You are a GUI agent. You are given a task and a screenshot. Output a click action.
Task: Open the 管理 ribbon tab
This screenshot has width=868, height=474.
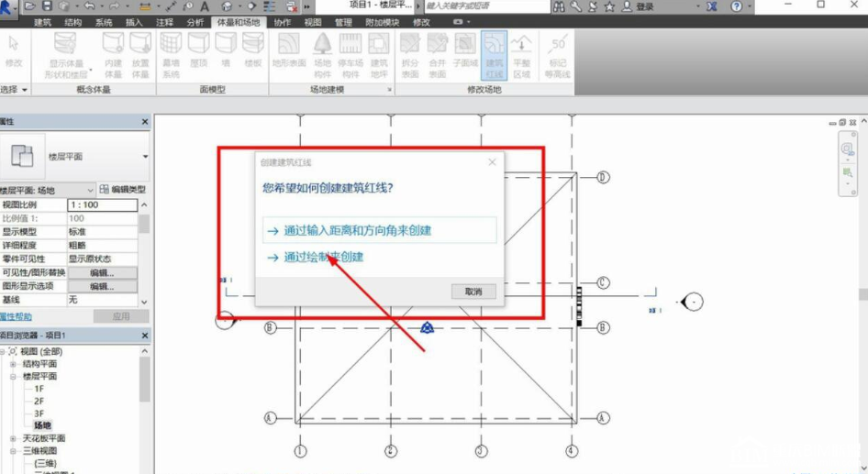(x=343, y=23)
